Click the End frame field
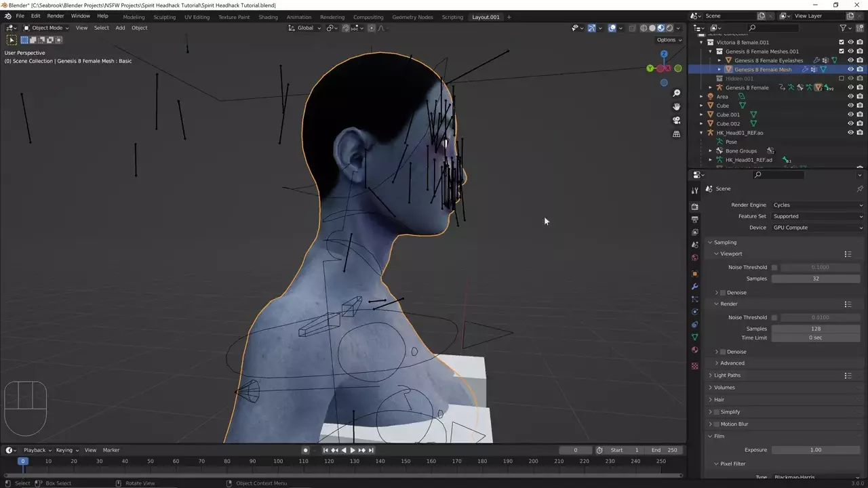868x488 pixels. pyautogui.click(x=664, y=450)
